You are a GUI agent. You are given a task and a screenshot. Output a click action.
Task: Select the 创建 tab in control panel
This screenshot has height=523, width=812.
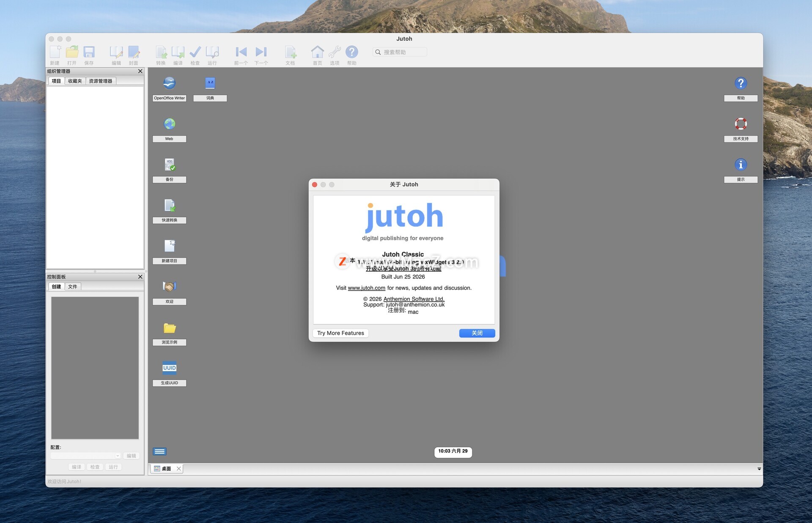(x=56, y=286)
